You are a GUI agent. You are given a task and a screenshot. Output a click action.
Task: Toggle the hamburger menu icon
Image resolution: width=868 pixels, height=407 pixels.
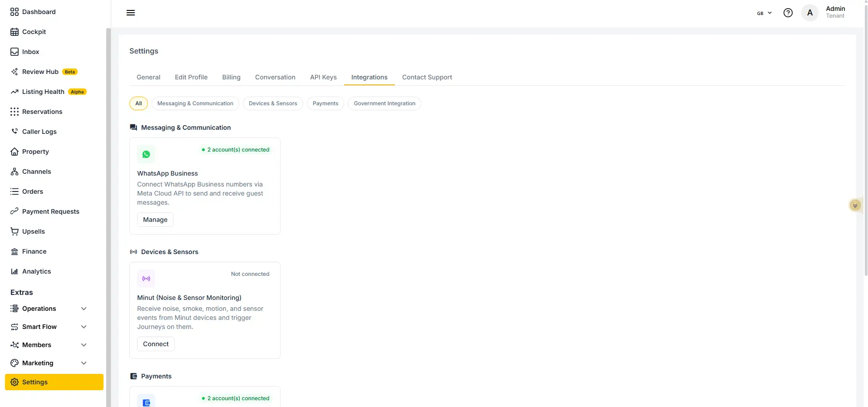tap(131, 13)
